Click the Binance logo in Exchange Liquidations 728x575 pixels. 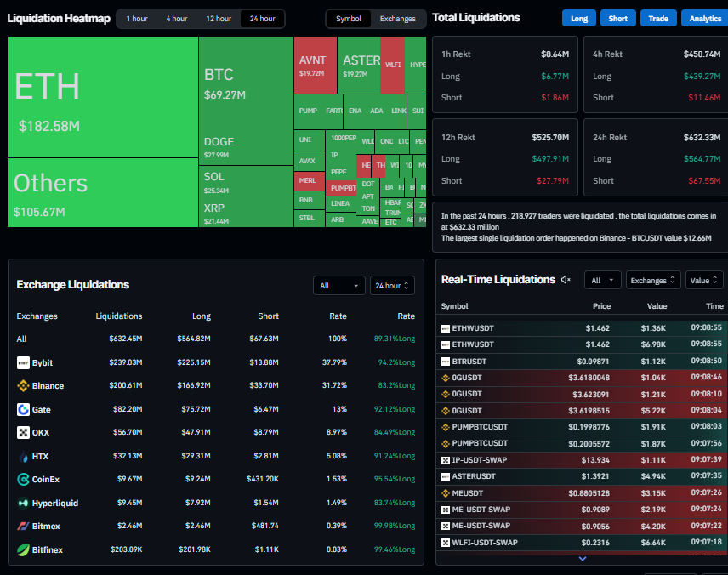coord(20,386)
